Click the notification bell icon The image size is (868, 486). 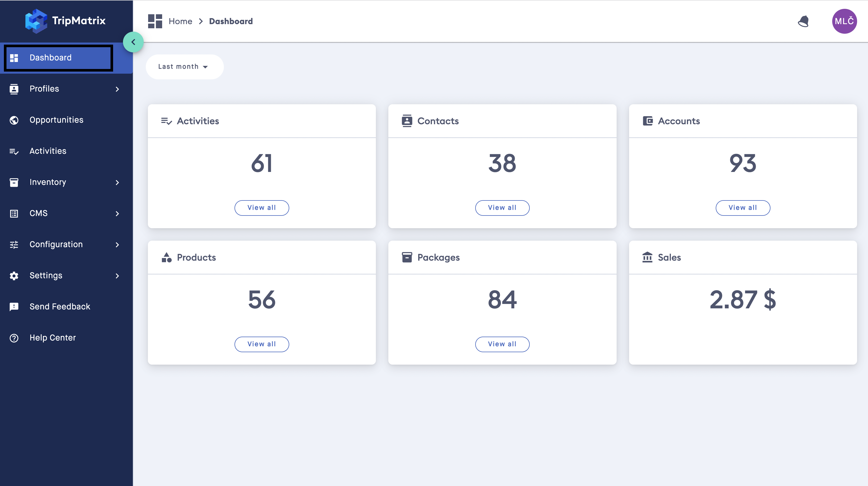pyautogui.click(x=804, y=21)
